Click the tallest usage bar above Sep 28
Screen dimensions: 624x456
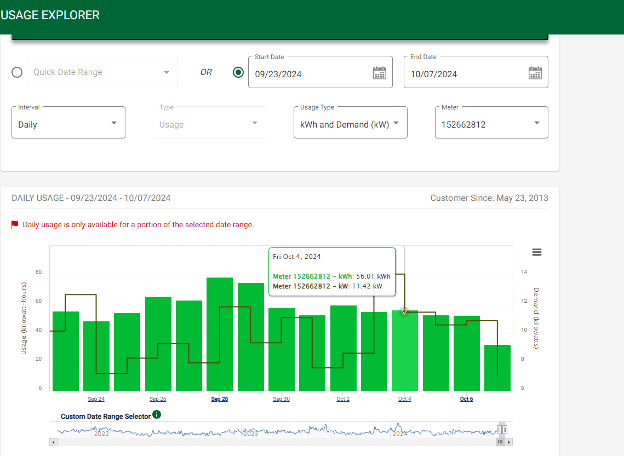[220, 334]
